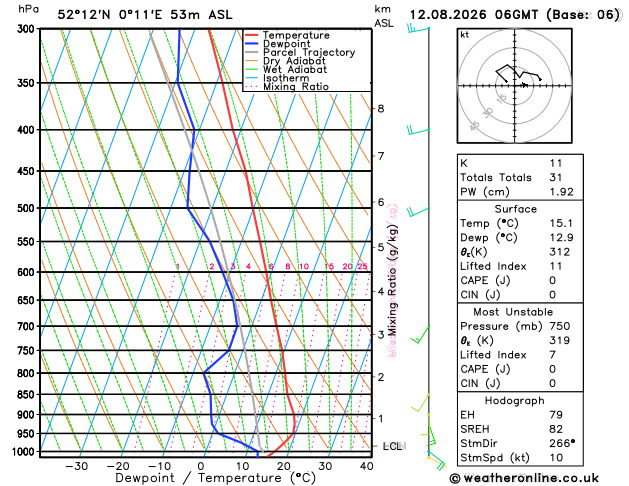Screen dimensions: 629x486
Task: Click the wind barb at 500 hPa
Action: [418, 211]
